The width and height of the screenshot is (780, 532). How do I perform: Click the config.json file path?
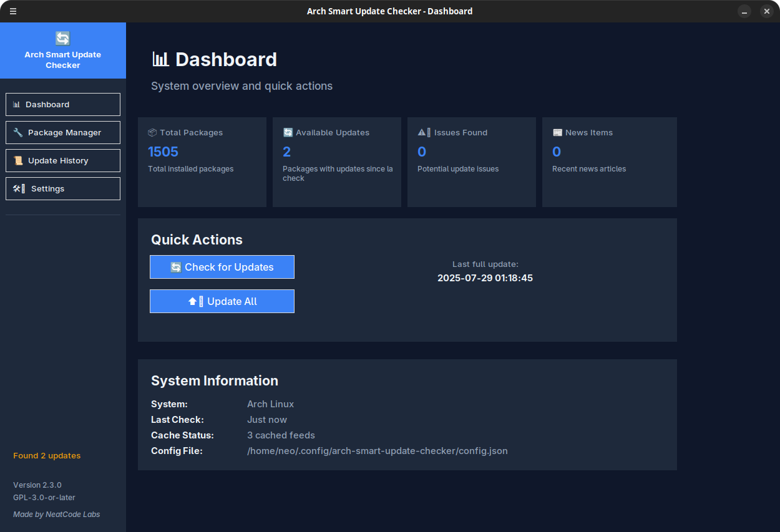377,451
